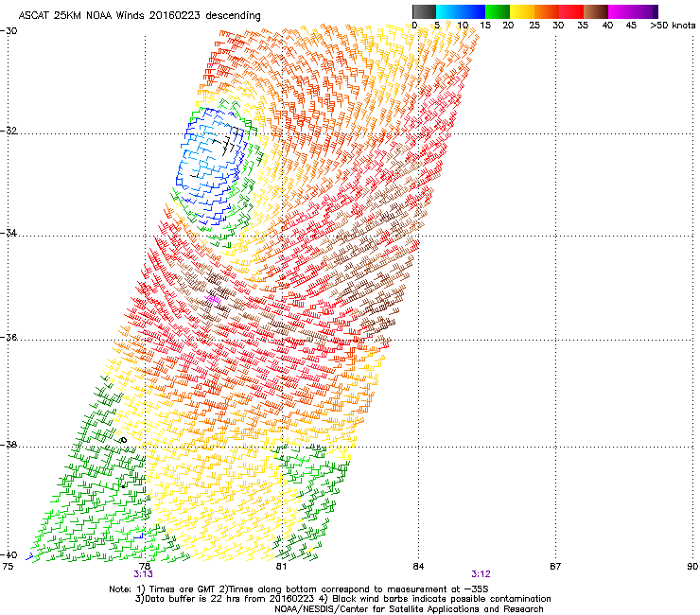Click the note line 'Times are GMT'

(x=181, y=589)
